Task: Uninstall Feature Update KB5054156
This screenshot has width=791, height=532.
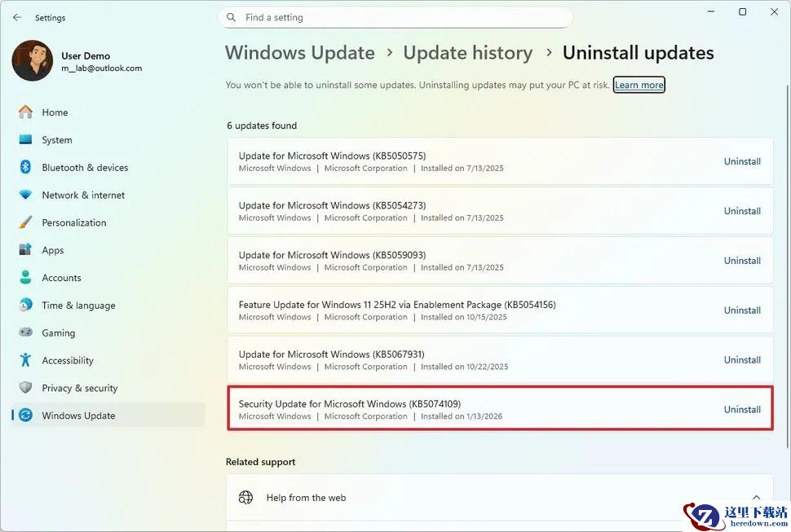Action: tap(742, 310)
